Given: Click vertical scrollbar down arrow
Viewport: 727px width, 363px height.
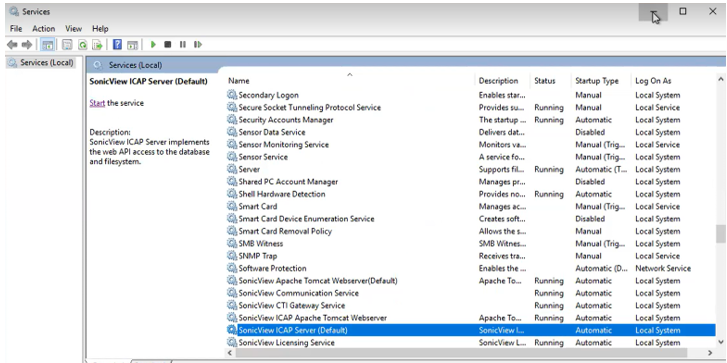Looking at the screenshot, I should (x=721, y=342).
